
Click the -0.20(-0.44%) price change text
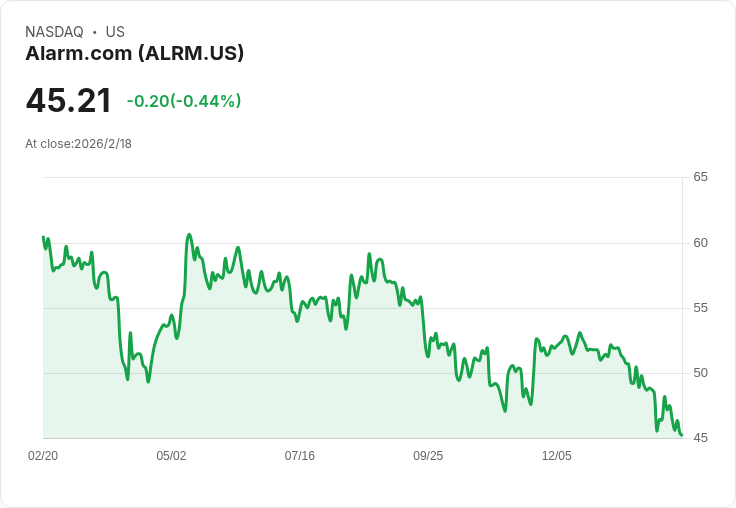coord(184,101)
